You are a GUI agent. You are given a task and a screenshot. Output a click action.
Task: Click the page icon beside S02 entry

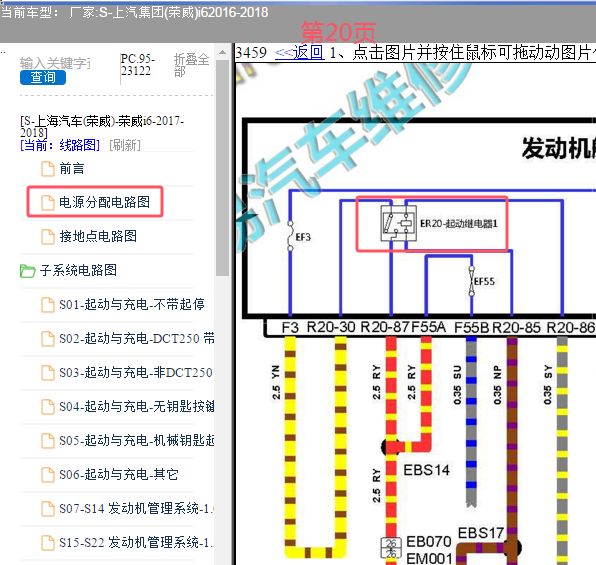point(48,339)
